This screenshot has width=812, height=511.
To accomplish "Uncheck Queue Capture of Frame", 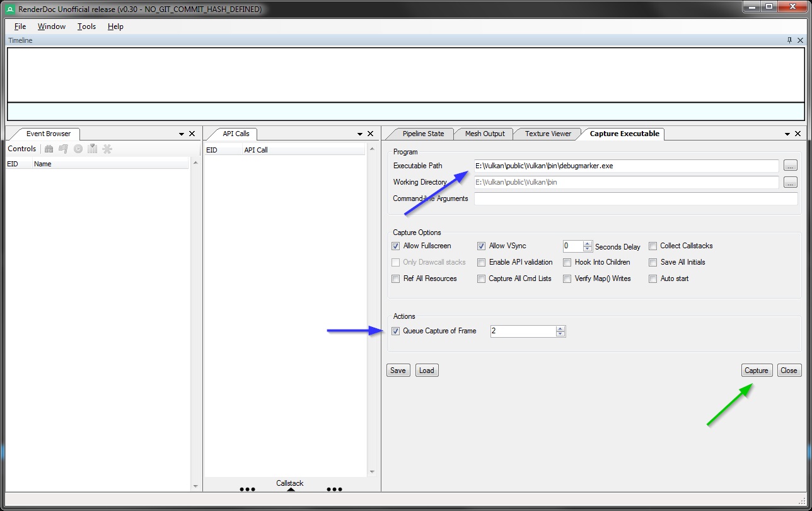I will (x=395, y=331).
